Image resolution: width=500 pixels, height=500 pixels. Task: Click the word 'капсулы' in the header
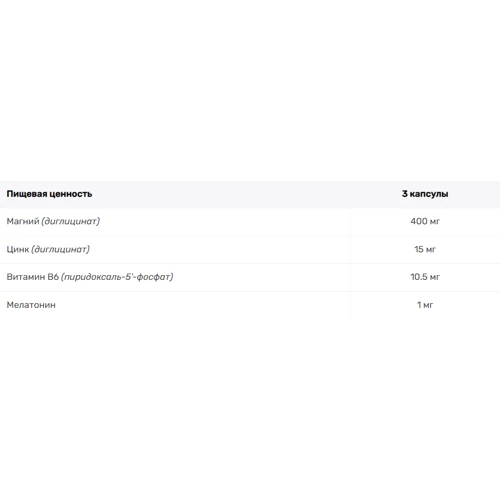click(x=429, y=194)
